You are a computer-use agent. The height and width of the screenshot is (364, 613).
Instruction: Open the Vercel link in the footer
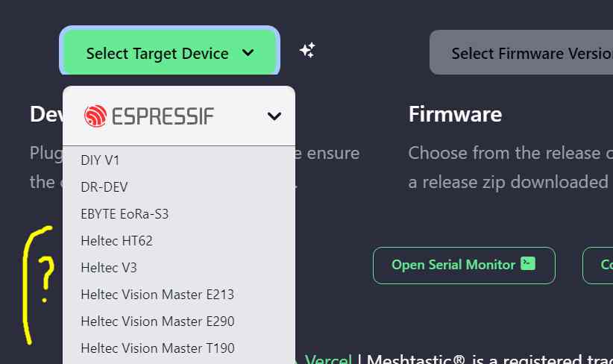pyautogui.click(x=328, y=360)
